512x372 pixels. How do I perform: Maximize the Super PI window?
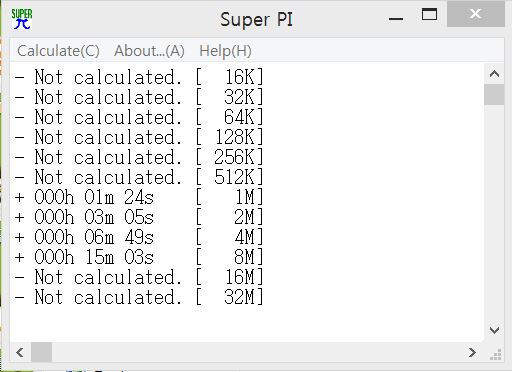pos(429,15)
